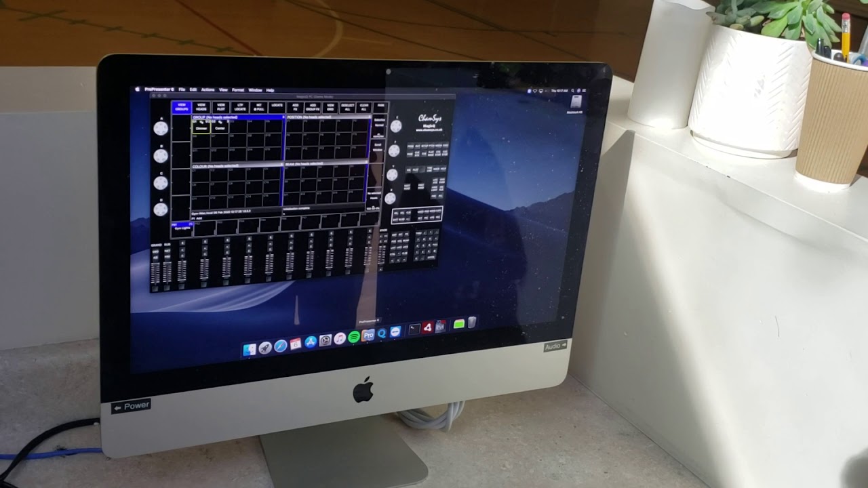Click the VIEW PLOT soft button
This screenshot has height=488, width=868.
[221, 107]
